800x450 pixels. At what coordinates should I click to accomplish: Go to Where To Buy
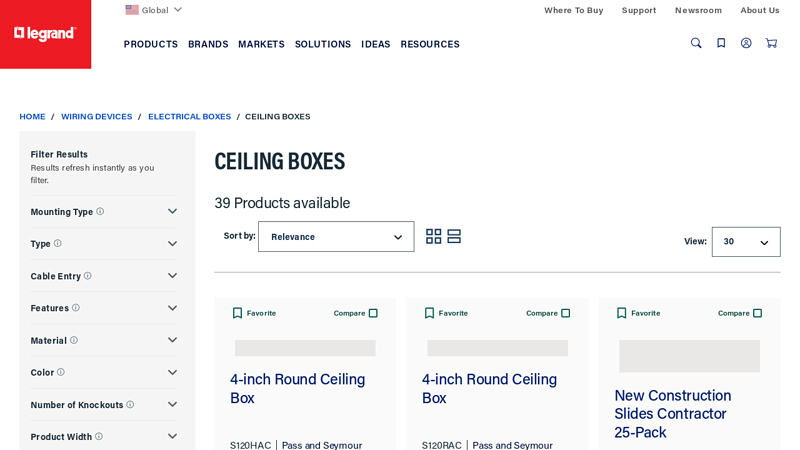[573, 10]
